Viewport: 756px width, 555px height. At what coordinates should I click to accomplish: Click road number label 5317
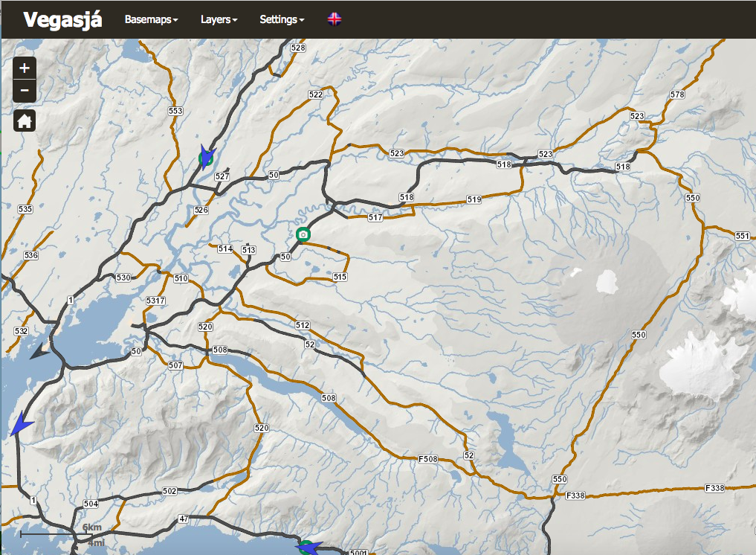(155, 301)
